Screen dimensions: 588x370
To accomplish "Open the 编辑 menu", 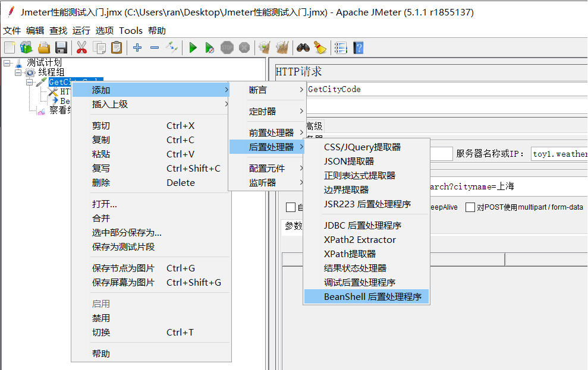I will [35, 31].
